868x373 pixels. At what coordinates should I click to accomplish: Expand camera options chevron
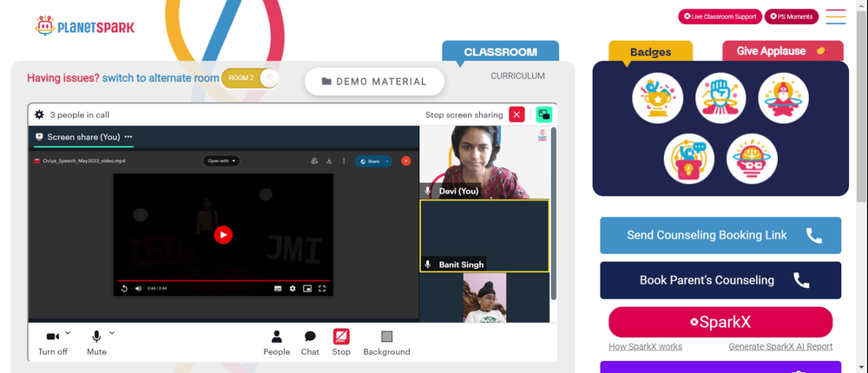pyautogui.click(x=68, y=332)
